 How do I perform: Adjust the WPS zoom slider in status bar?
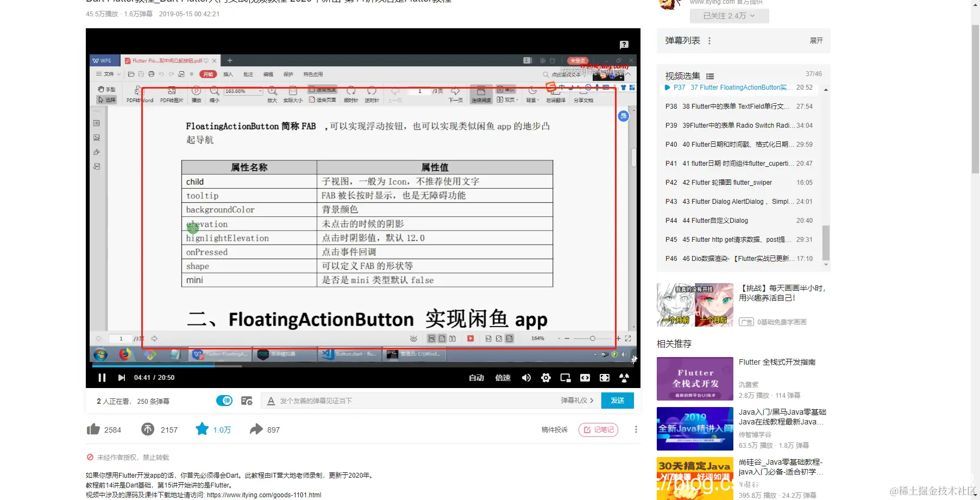[592, 339]
